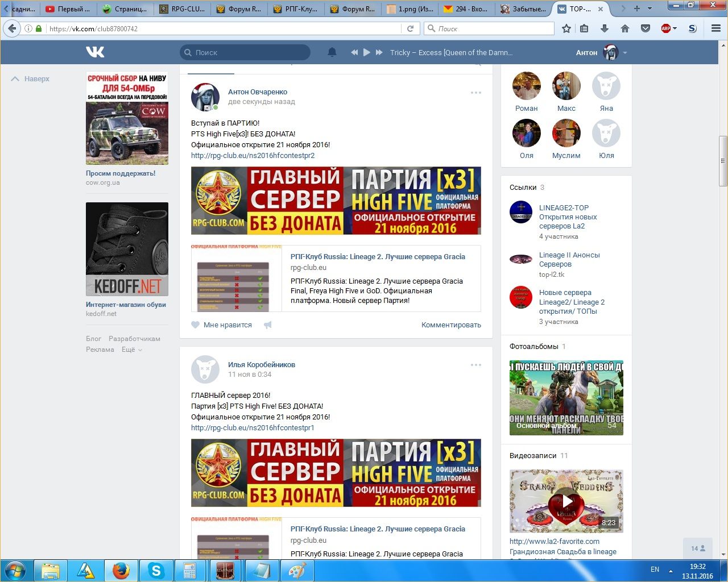
Task: Play the Tricky track in header player
Action: point(367,52)
